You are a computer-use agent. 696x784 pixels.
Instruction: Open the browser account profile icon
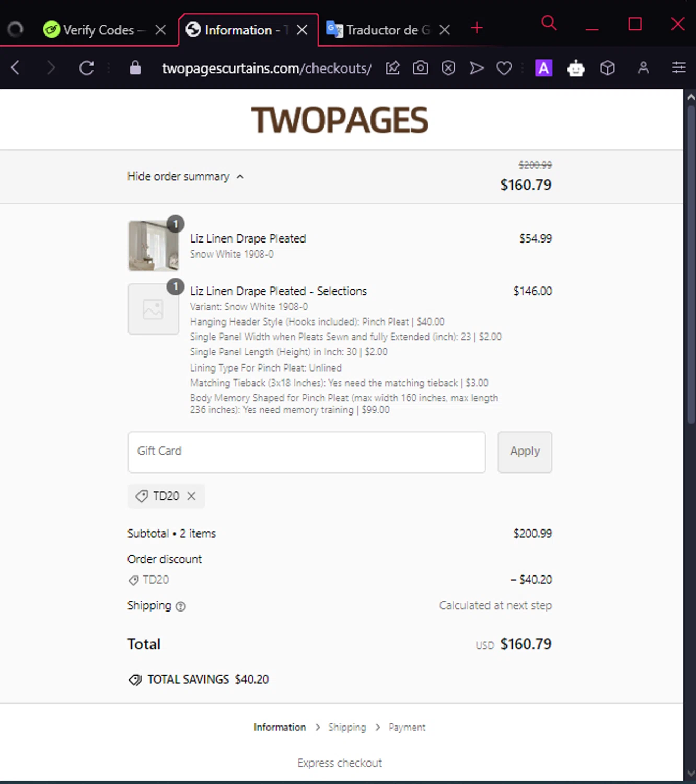(643, 68)
